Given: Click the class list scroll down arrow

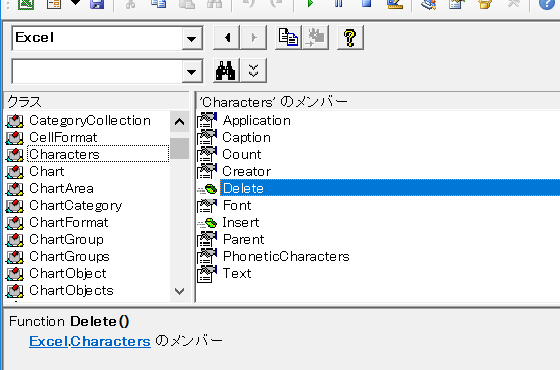Looking at the screenshot, I should pyautogui.click(x=179, y=291).
